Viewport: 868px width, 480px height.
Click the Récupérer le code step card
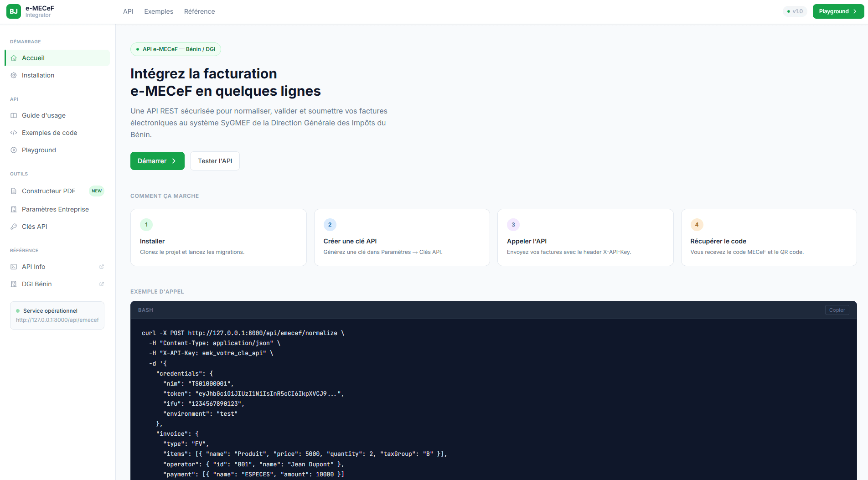tap(769, 237)
